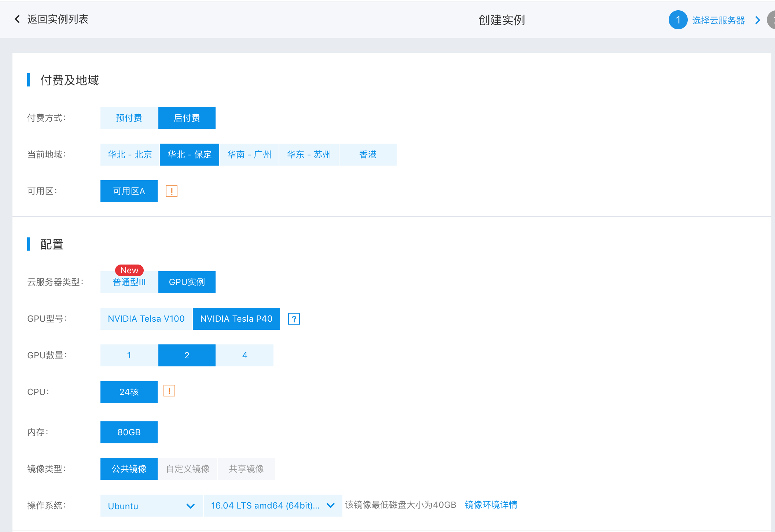Screen dimensions: 775x532
Task: Open the Ubuntu operating system dropdown
Action: pos(151,506)
